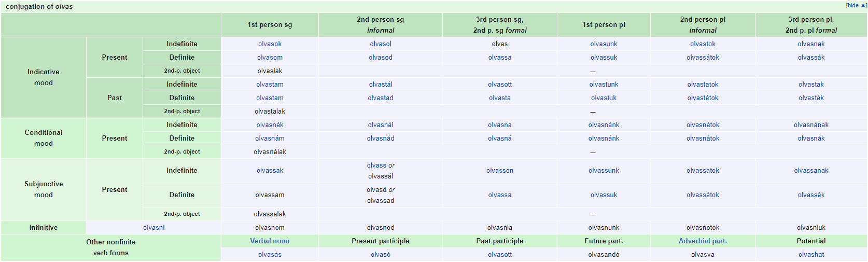Open the infinitive olvasni link
Screen dimensions: 868x262
pos(154,228)
